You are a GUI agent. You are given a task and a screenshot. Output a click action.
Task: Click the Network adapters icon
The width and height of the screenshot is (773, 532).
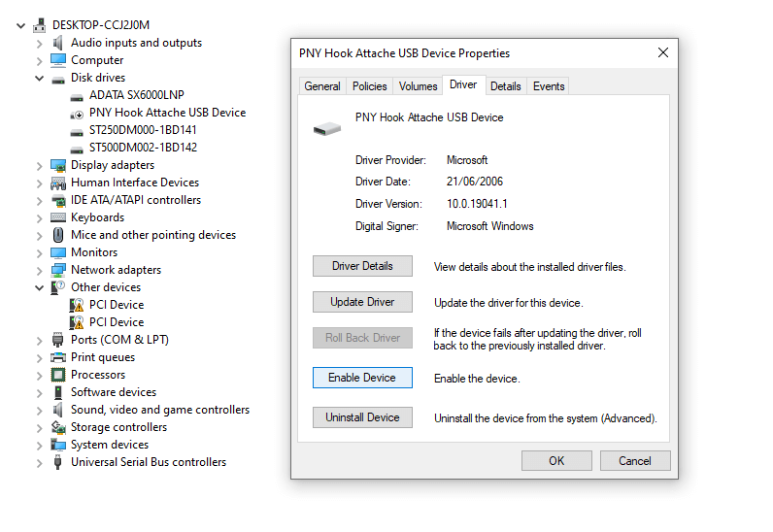coord(57,270)
